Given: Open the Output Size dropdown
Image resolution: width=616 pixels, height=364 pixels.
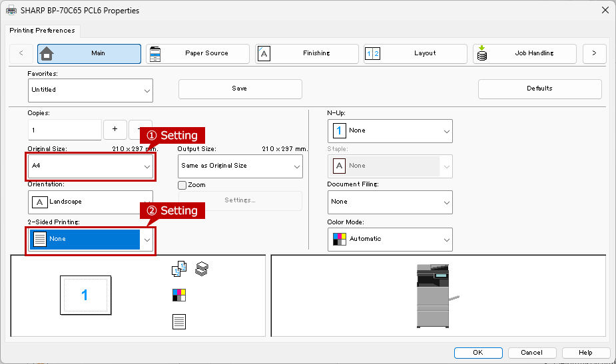Looking at the screenshot, I should point(240,166).
